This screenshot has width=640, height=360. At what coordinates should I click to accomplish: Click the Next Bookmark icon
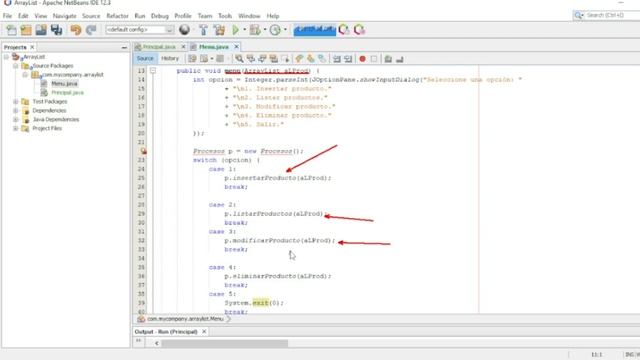click(311, 59)
